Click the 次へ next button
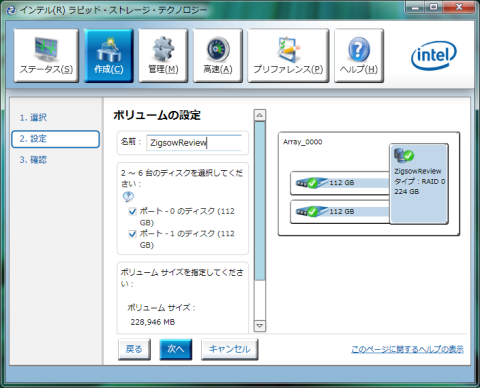480x388 pixels. point(176,349)
